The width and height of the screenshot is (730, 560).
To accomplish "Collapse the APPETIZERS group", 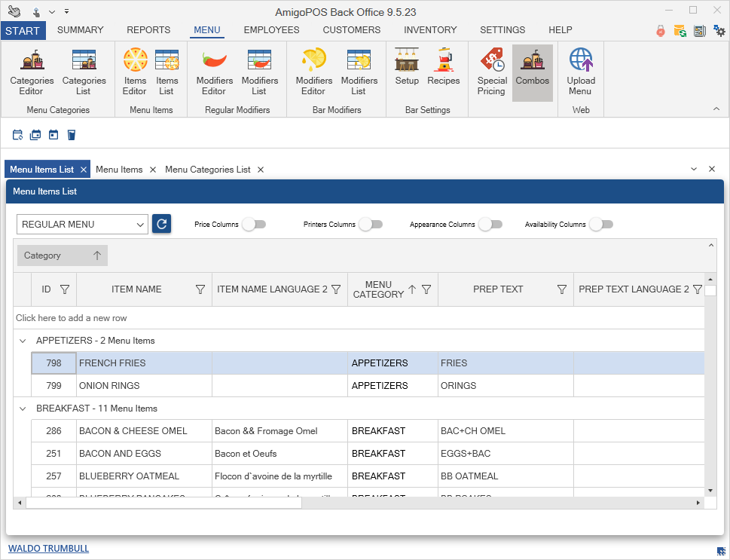I will point(23,341).
